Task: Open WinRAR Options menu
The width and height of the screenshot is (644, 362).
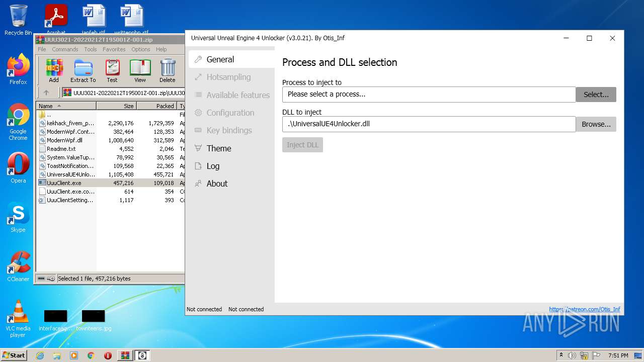Action: [141, 49]
